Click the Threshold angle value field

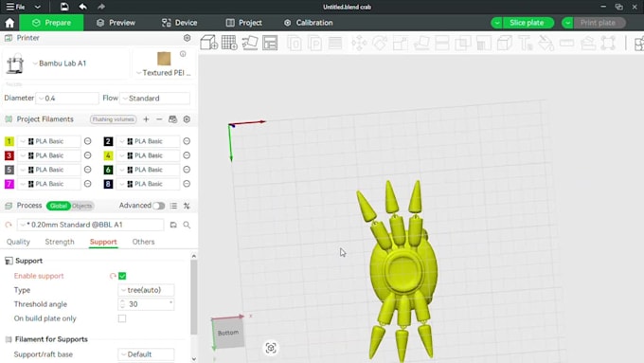(x=146, y=304)
